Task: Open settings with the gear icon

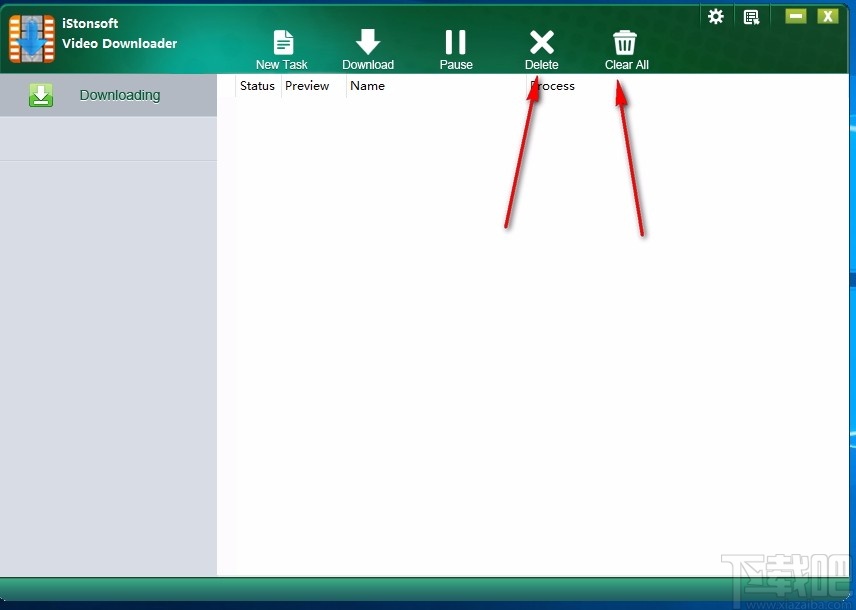Action: [716, 16]
